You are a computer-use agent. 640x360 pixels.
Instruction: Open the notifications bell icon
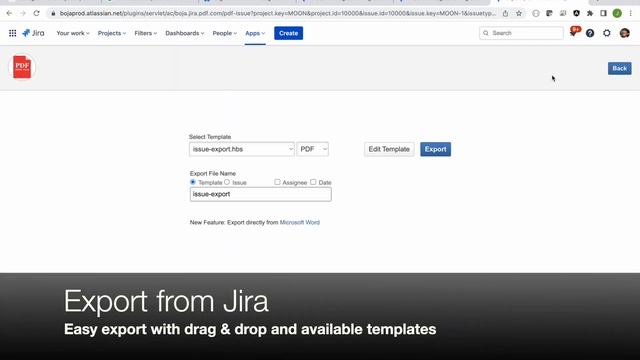(573, 33)
